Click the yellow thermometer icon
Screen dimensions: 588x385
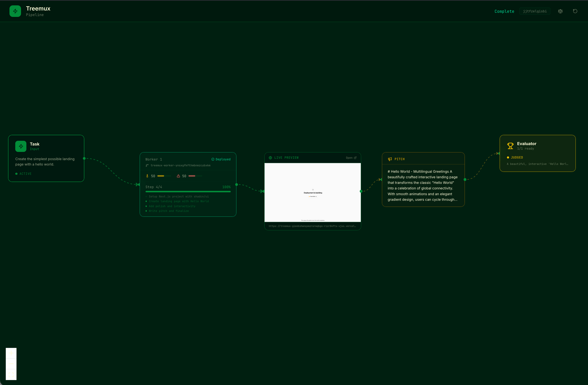(x=147, y=176)
